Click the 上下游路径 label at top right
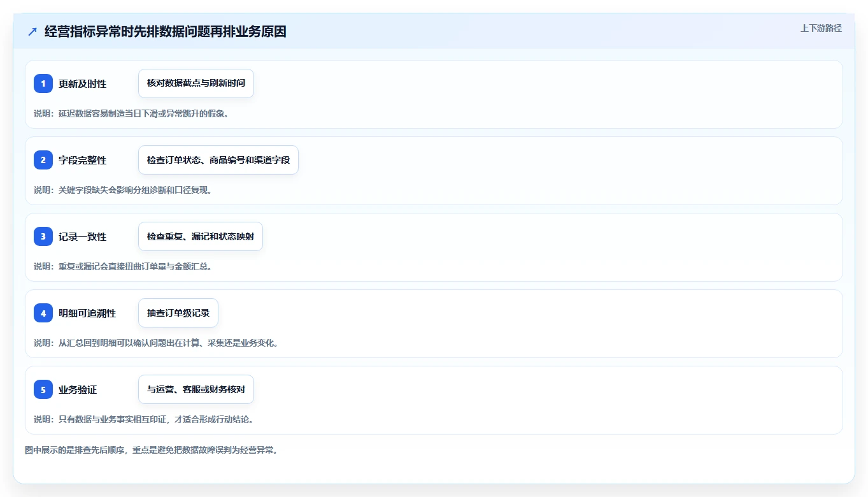868x497 pixels. click(x=821, y=28)
